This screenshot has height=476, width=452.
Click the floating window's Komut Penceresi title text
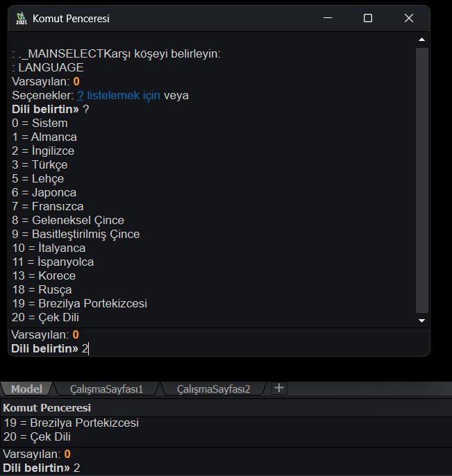[71, 19]
